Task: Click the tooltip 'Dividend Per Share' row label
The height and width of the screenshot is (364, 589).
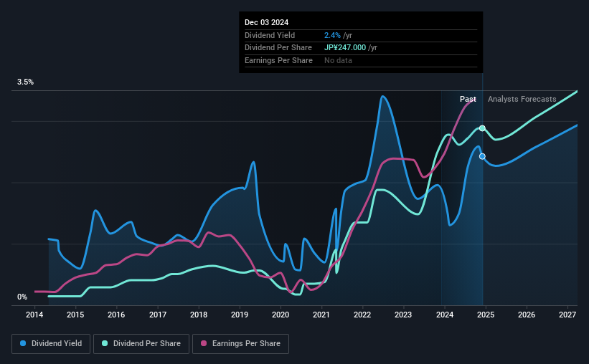Action: click(x=278, y=48)
